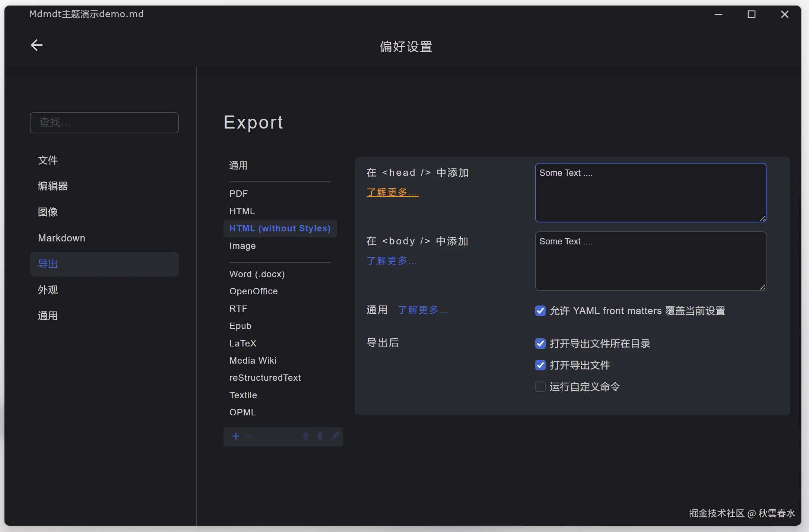The width and height of the screenshot is (809, 532).
Task: Open the Word (.docx) export settings
Action: coord(257,274)
